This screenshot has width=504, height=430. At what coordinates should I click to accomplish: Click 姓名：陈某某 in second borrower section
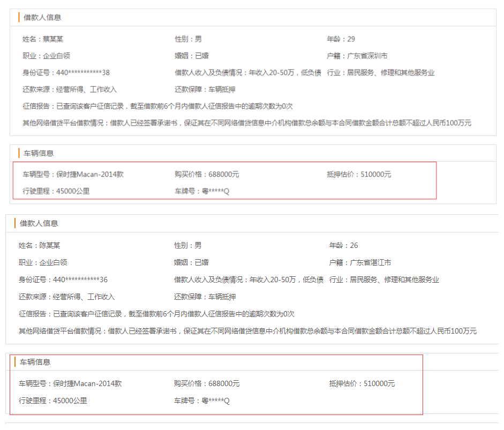tap(39, 246)
